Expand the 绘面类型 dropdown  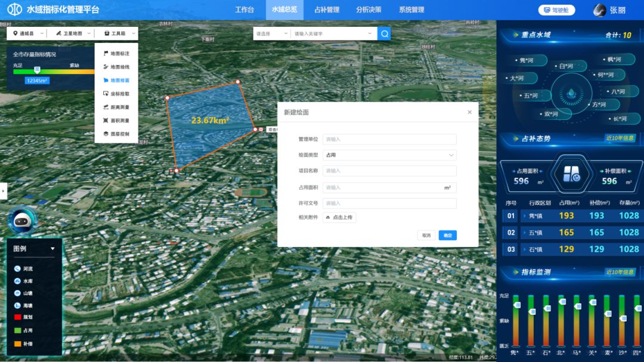(x=389, y=155)
